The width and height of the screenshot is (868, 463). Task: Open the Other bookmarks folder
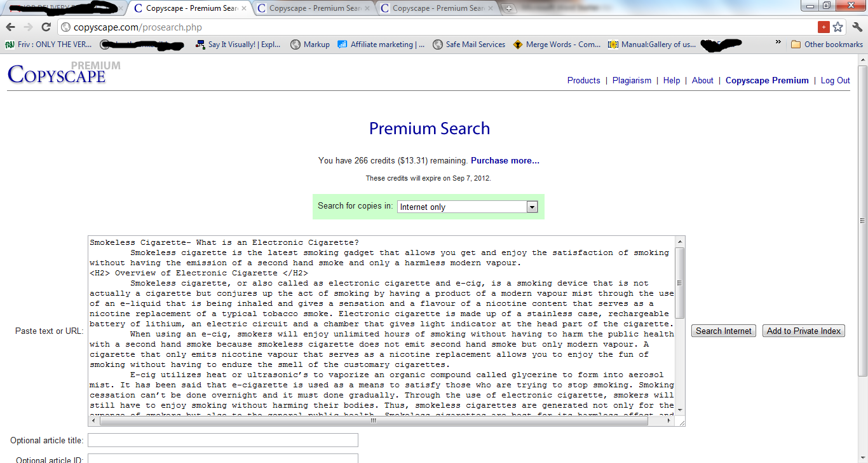point(827,45)
